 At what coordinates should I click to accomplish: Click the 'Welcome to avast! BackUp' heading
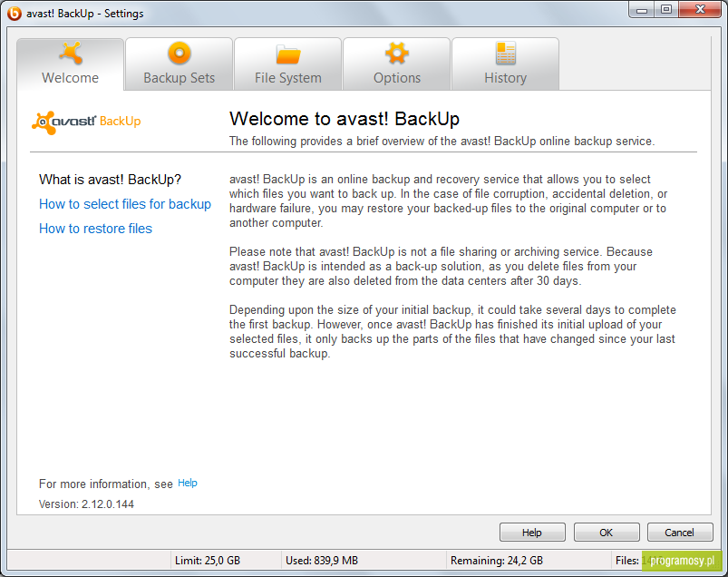point(345,119)
